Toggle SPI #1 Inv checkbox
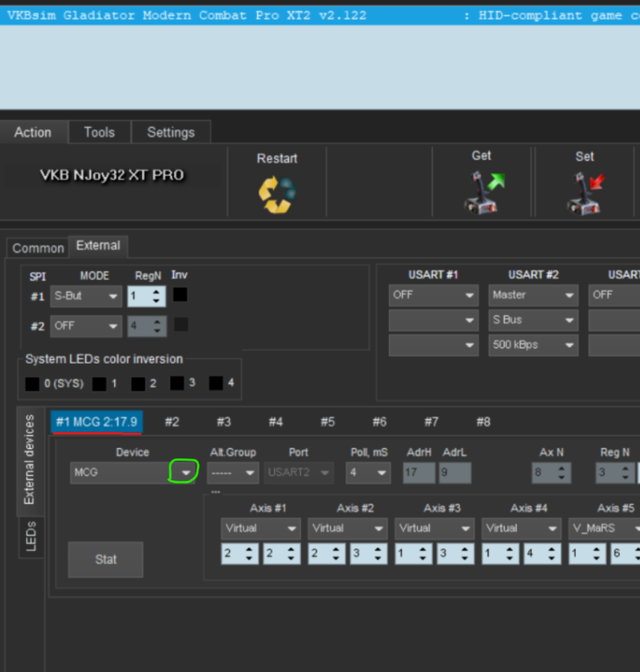 (x=180, y=295)
